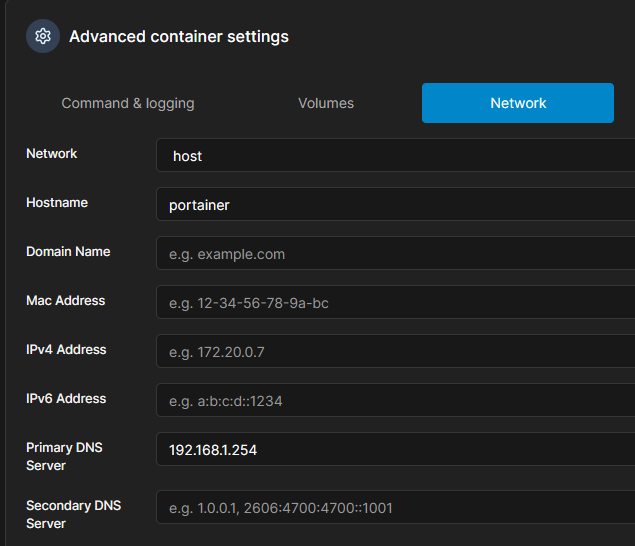
Task: Click the Domain Name label
Action: (68, 252)
